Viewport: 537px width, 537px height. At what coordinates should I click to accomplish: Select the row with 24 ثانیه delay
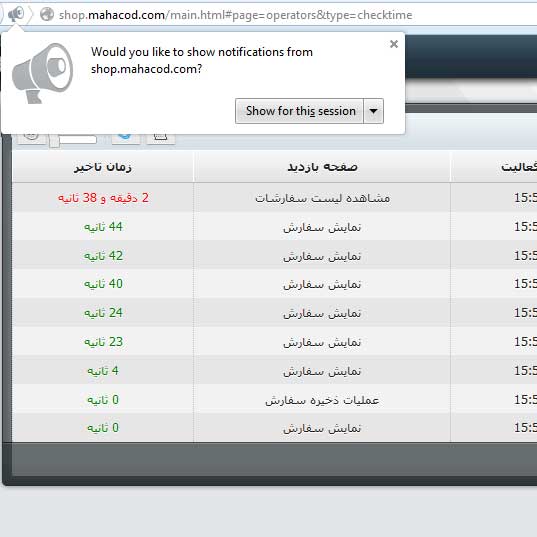click(x=275, y=312)
